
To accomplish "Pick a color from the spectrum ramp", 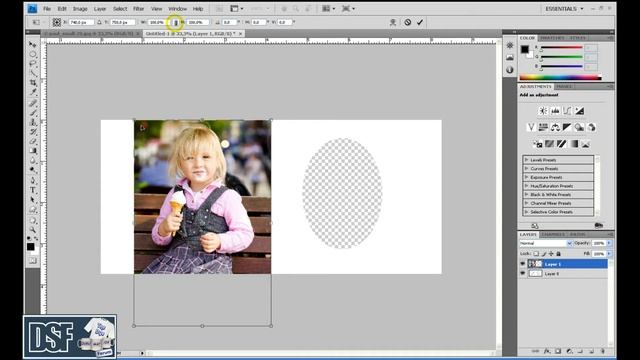I will [560, 77].
